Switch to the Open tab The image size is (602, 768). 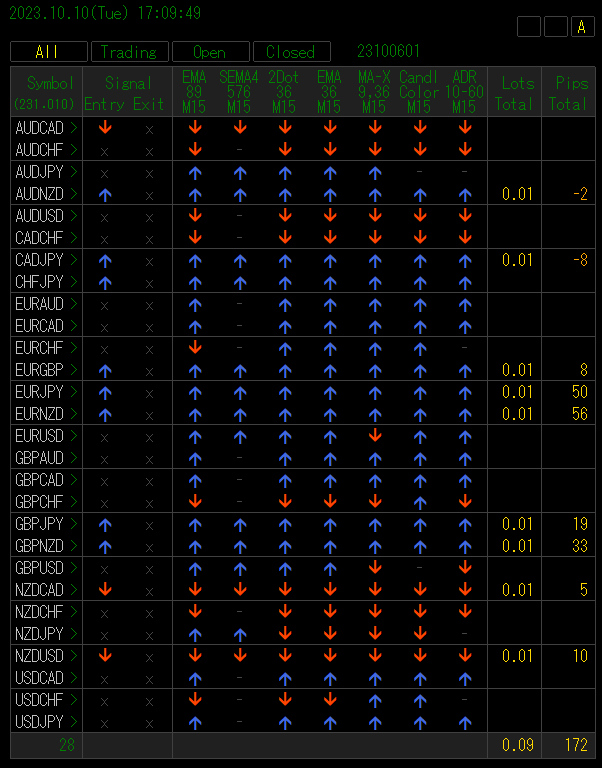(211, 51)
